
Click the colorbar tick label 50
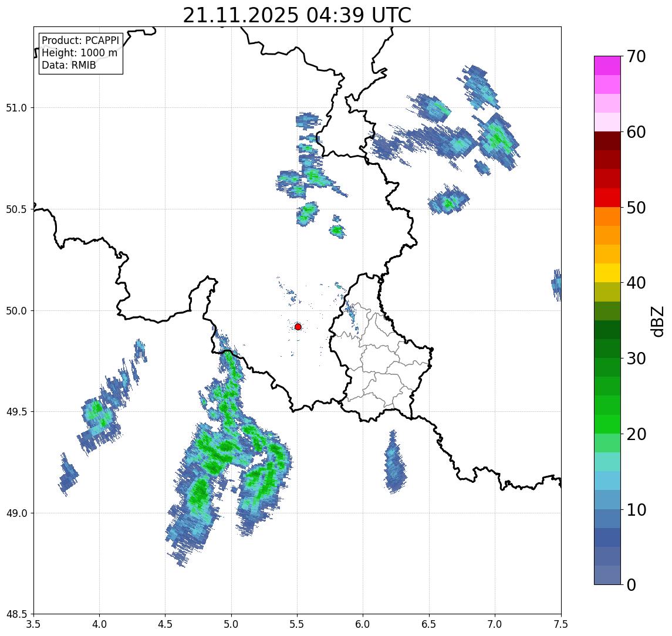636,208
